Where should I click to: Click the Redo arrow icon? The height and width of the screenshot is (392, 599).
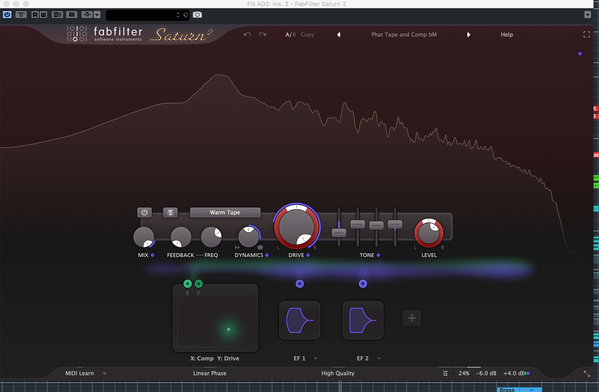click(x=262, y=34)
